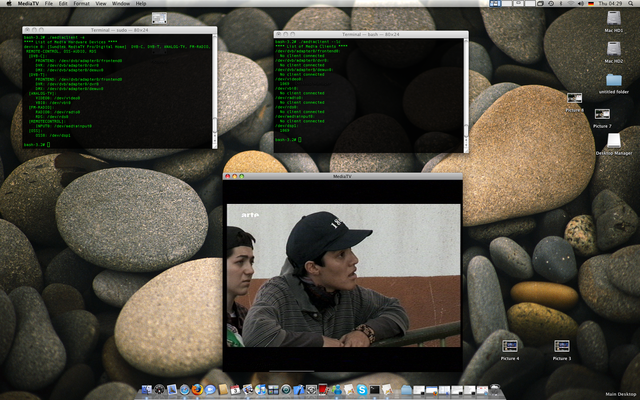640x400 pixels.
Task: Launch Skype from the dock
Action: pyautogui.click(x=362, y=390)
